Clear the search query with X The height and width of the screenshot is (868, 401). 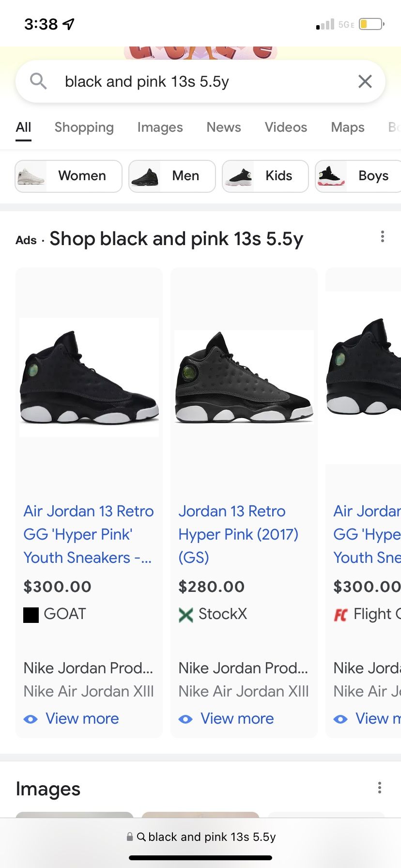click(365, 81)
